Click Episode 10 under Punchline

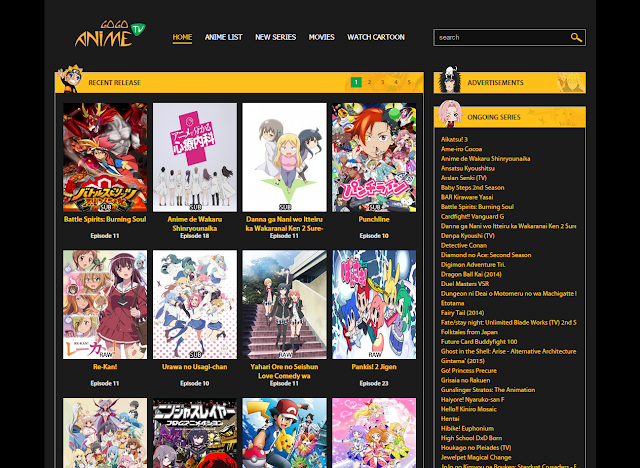(374, 236)
